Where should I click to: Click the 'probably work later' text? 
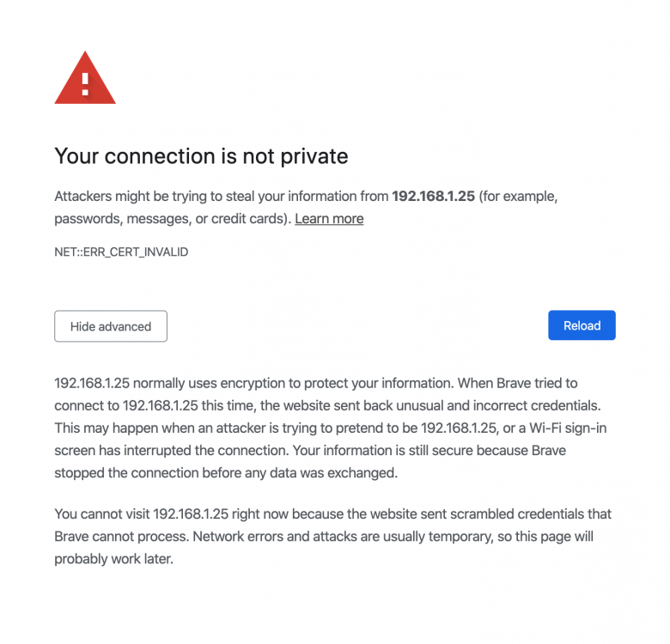[113, 559]
